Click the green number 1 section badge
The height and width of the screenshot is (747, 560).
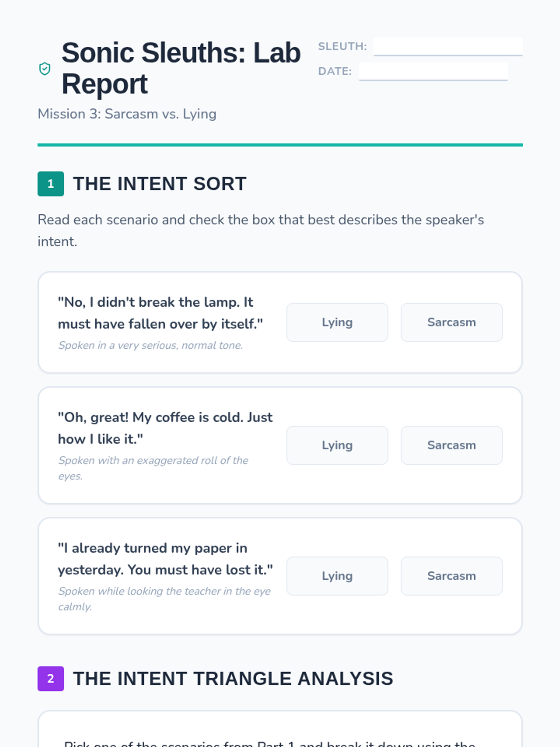tap(51, 184)
